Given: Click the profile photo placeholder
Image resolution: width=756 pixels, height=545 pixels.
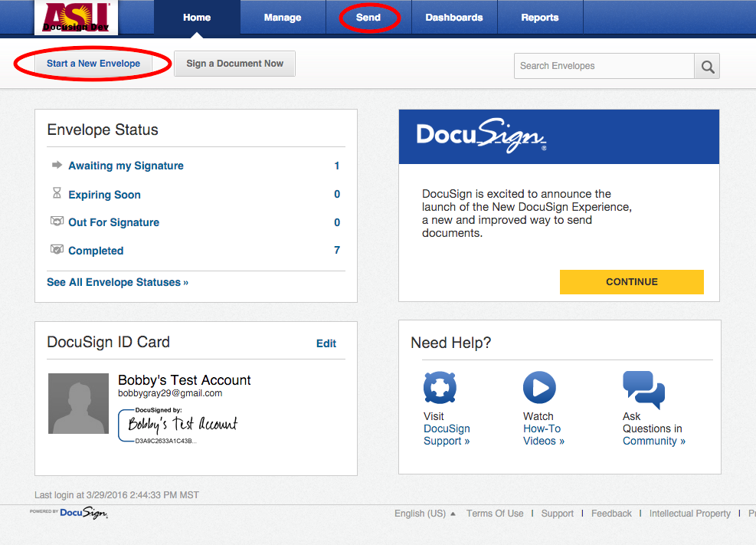Looking at the screenshot, I should pos(79,404).
